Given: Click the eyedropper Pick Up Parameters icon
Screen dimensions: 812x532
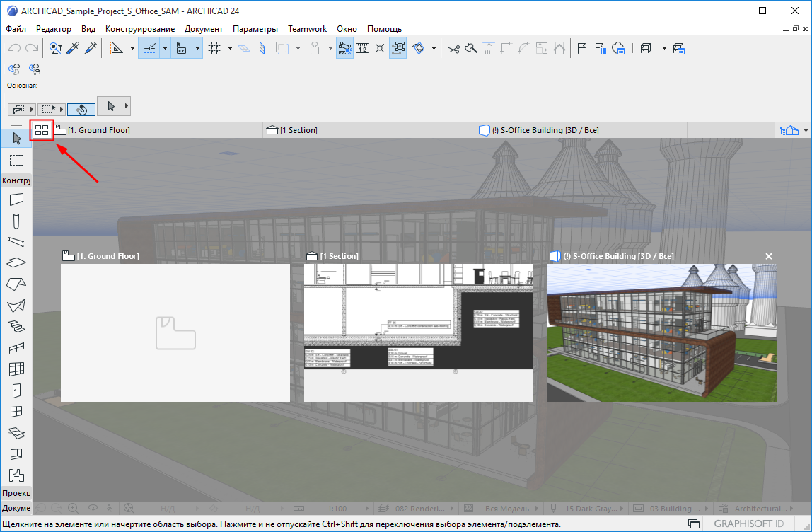Looking at the screenshot, I should (x=73, y=49).
